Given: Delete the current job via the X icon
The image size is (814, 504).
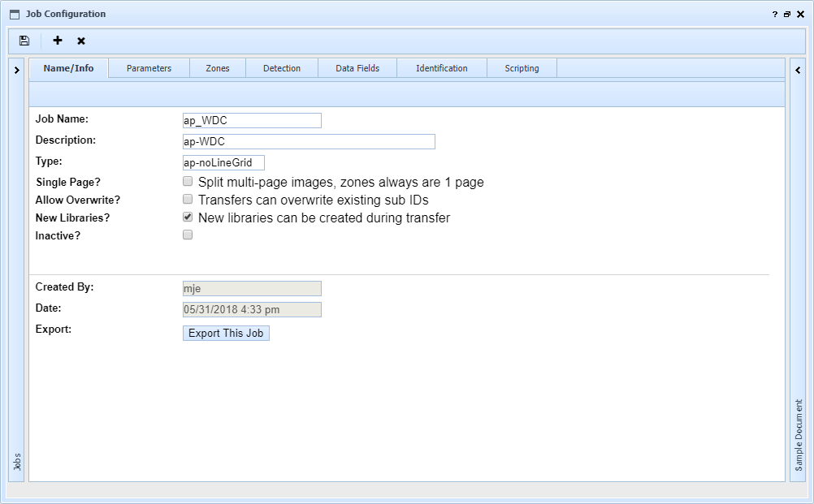Looking at the screenshot, I should point(80,41).
